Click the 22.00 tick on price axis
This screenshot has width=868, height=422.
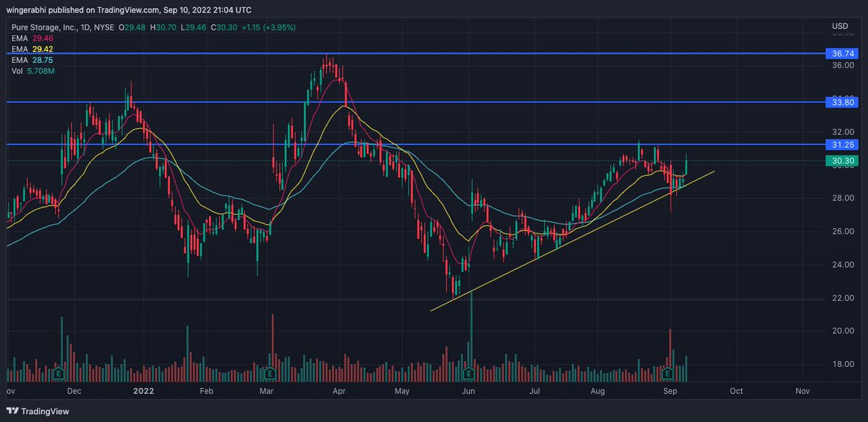[843, 298]
